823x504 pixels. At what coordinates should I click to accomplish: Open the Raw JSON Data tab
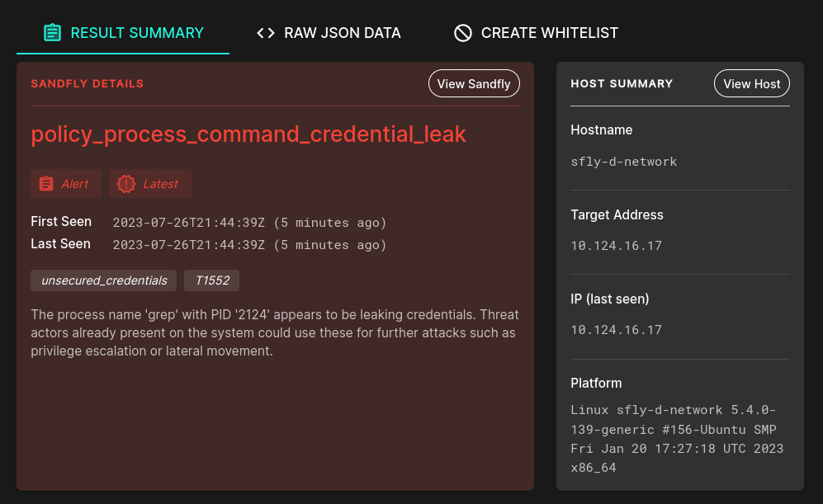click(329, 33)
